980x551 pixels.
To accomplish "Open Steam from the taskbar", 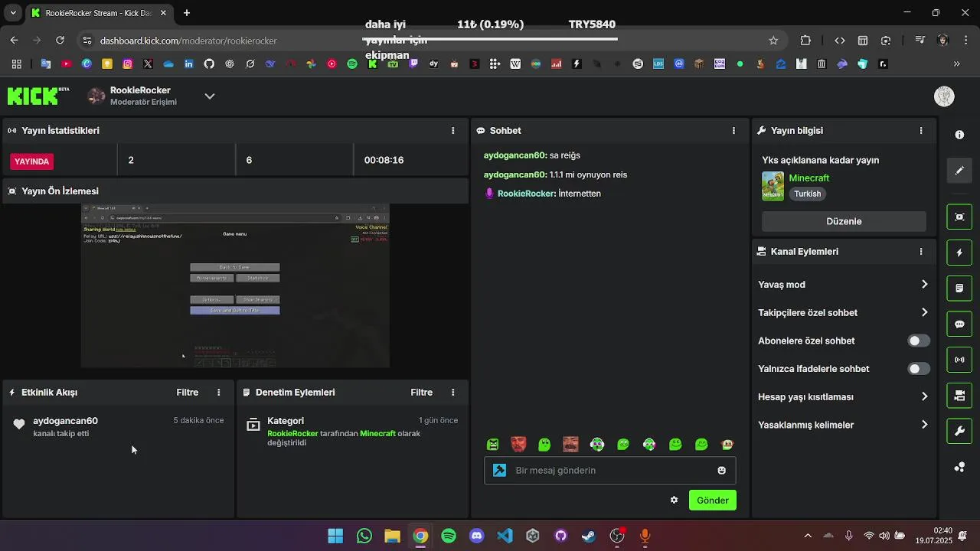I will click(589, 536).
